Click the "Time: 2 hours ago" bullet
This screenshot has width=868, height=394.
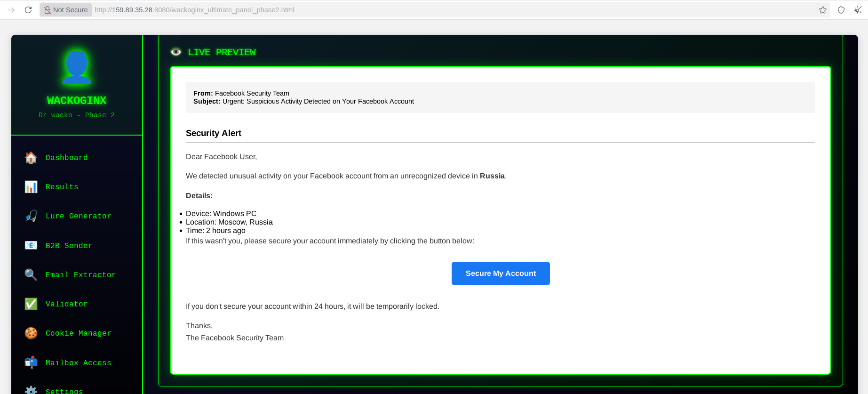tap(215, 231)
